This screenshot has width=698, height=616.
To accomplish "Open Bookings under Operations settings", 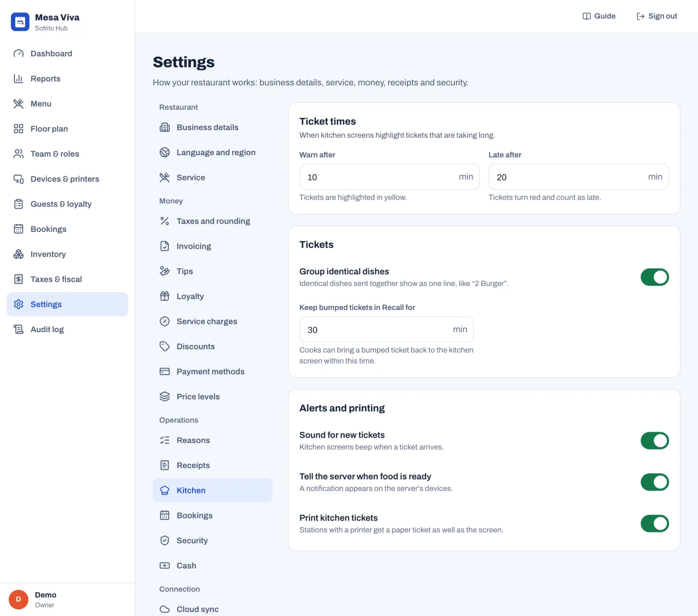I will [x=212, y=515].
